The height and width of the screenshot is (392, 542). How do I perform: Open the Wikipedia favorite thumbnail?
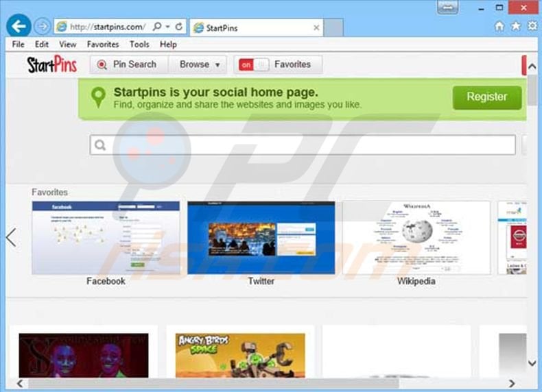416,238
